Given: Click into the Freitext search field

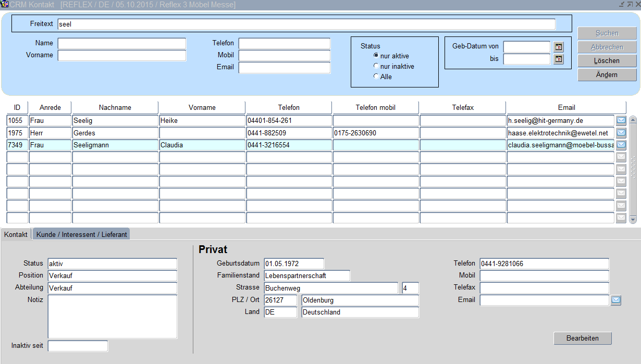Looking at the screenshot, I should pos(306,24).
